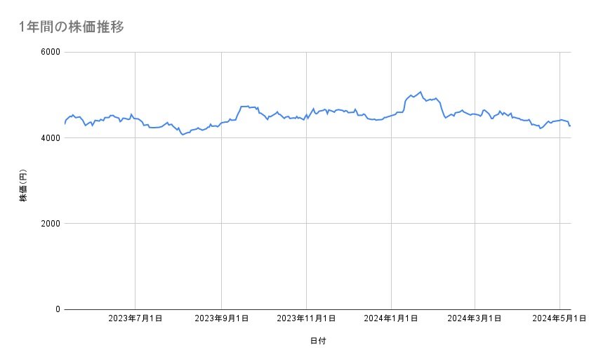Click the 2024年1月1日 date label
This screenshot has width=589, height=364.
(x=391, y=319)
